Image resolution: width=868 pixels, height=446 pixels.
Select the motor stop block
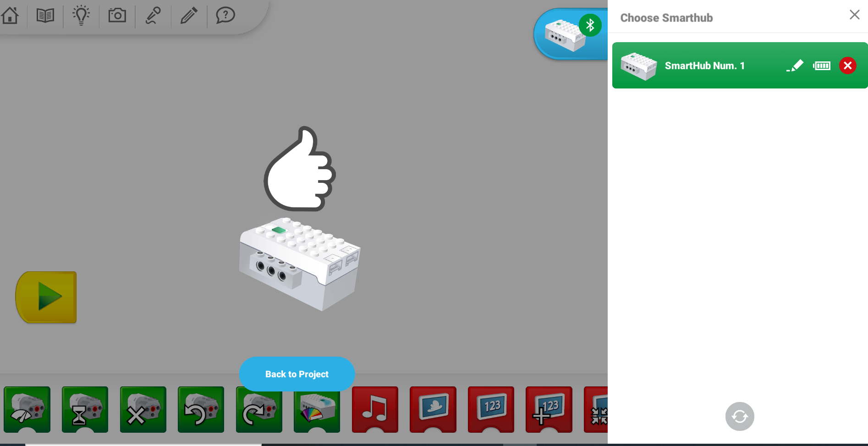[x=143, y=409]
